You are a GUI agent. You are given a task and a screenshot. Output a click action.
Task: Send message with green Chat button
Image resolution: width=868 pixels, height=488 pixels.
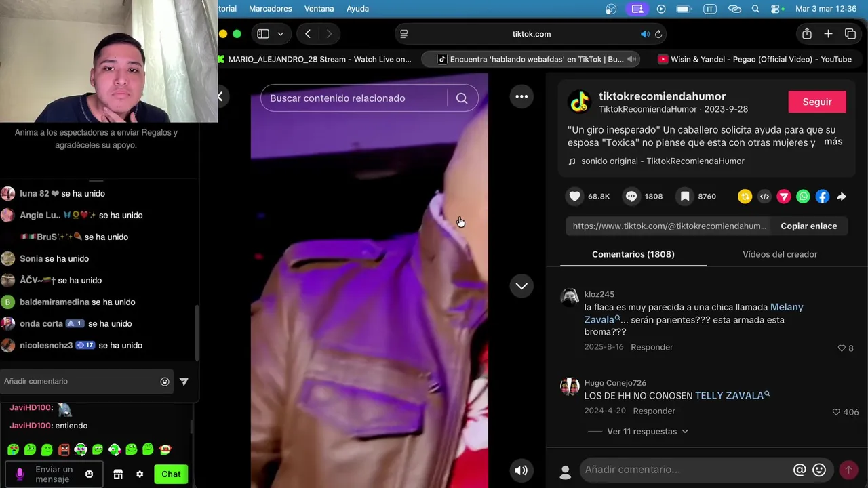tap(171, 474)
